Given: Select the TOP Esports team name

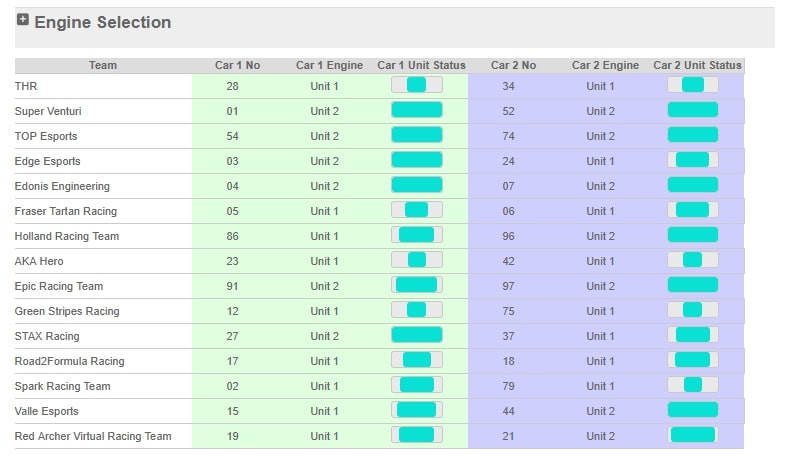Looking at the screenshot, I should [x=46, y=136].
